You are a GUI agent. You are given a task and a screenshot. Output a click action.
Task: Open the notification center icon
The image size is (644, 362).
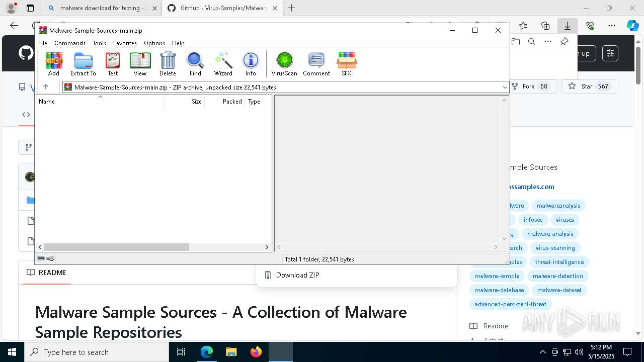627,352
